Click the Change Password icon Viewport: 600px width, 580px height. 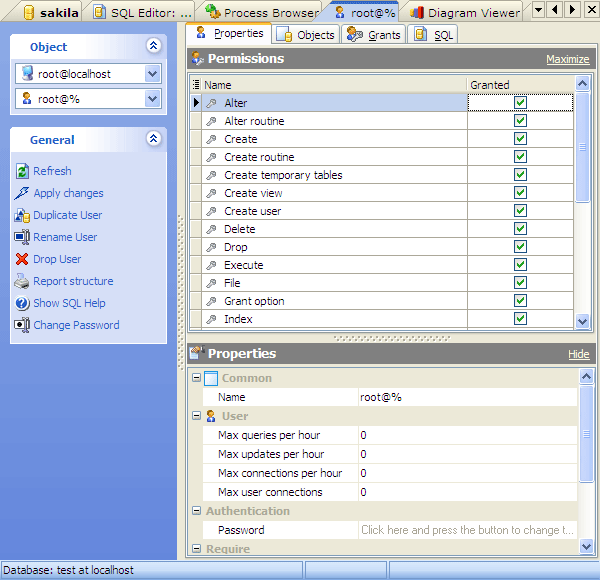pyautogui.click(x=22, y=325)
